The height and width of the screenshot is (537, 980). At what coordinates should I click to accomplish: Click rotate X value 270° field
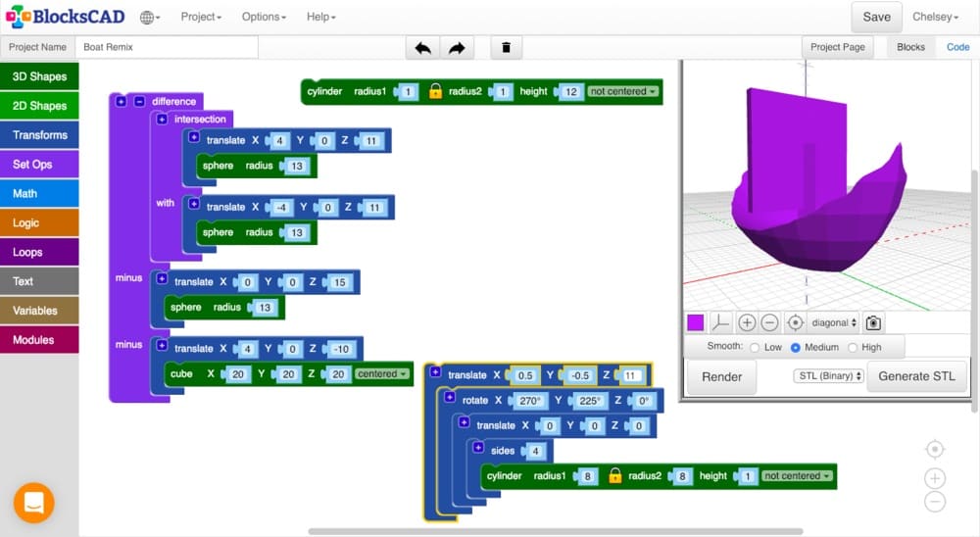[530, 401]
